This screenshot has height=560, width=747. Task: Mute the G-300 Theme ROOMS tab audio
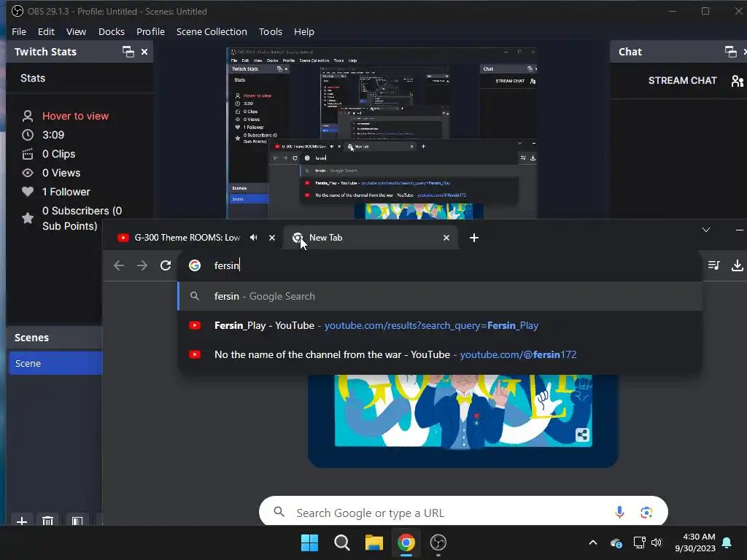pos(253,238)
